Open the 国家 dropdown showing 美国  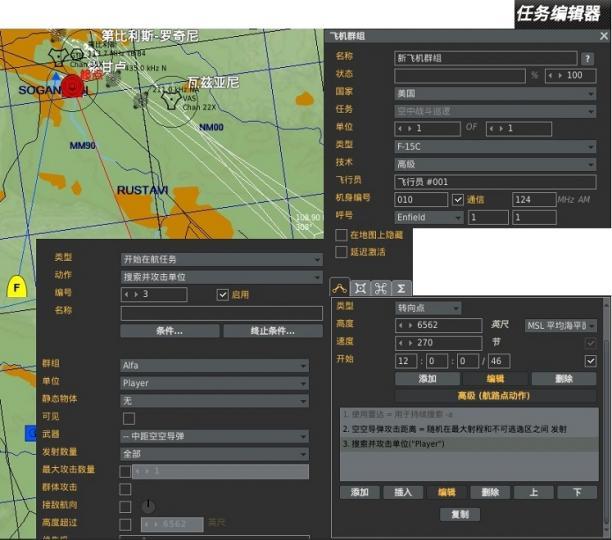click(495, 93)
